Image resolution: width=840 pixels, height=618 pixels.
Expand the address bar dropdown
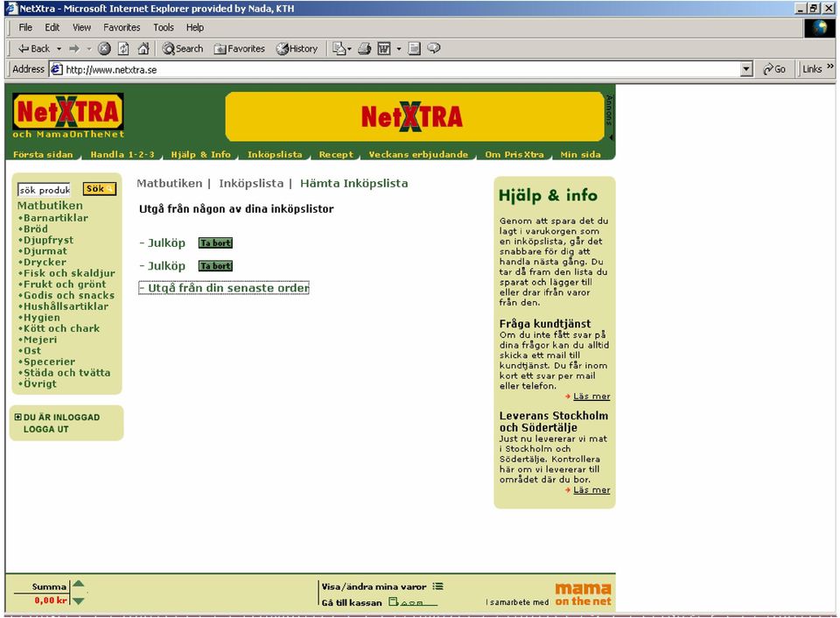746,69
